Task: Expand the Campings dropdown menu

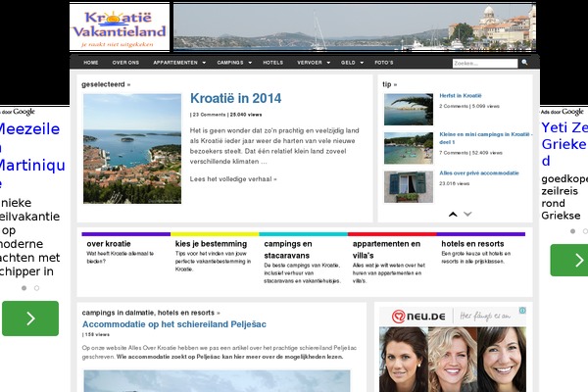Action: [x=233, y=63]
